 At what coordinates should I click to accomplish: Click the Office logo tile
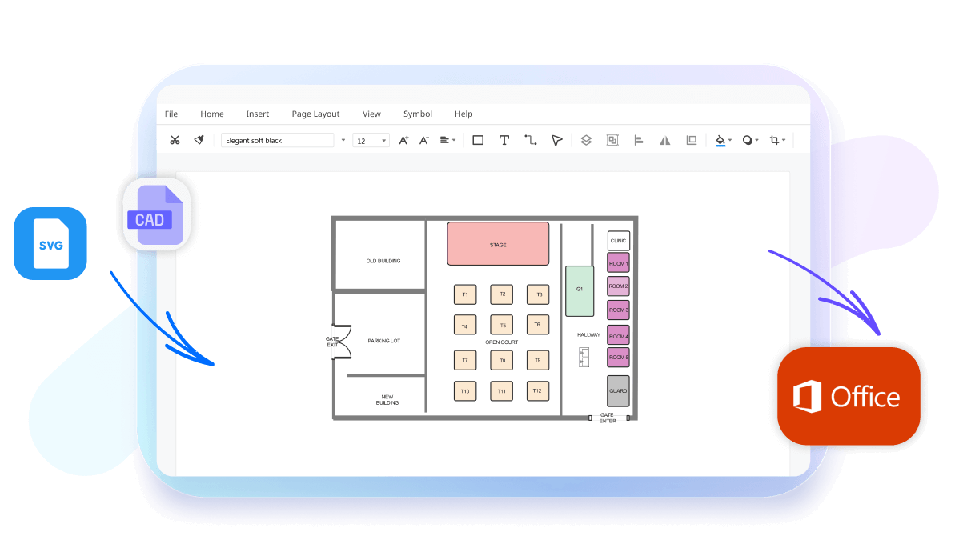[849, 396]
